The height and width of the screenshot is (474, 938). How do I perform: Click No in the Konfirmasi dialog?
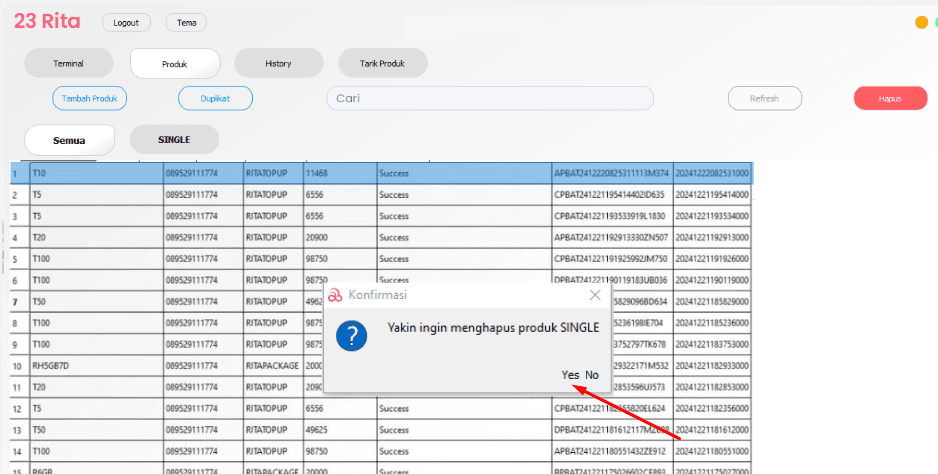click(592, 375)
